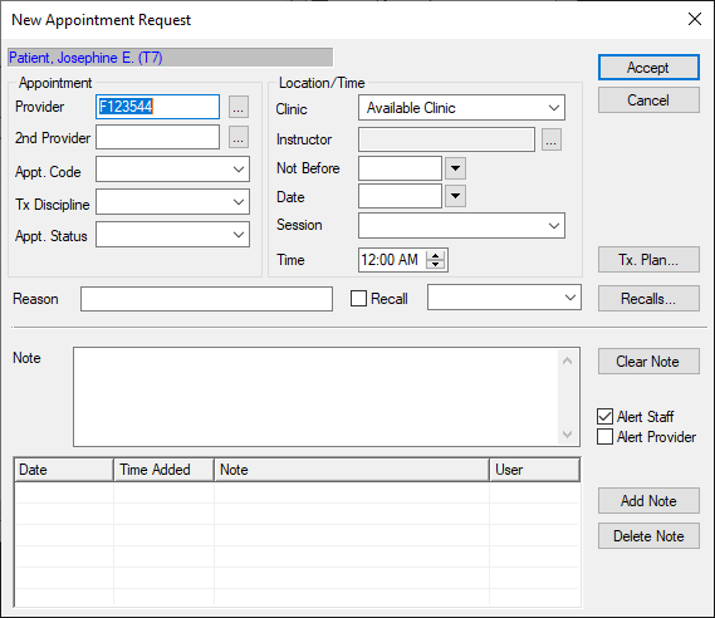
Task: Click the browse button next to Provider
Action: tap(237, 107)
